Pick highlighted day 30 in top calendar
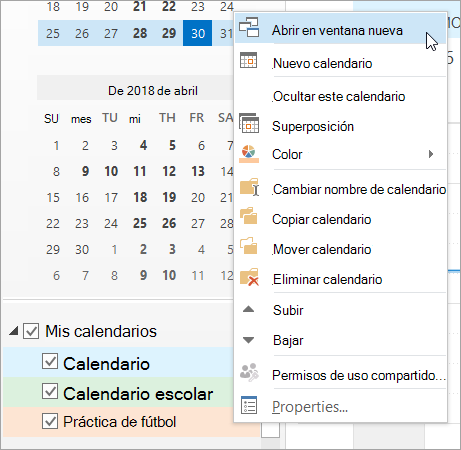 click(197, 33)
